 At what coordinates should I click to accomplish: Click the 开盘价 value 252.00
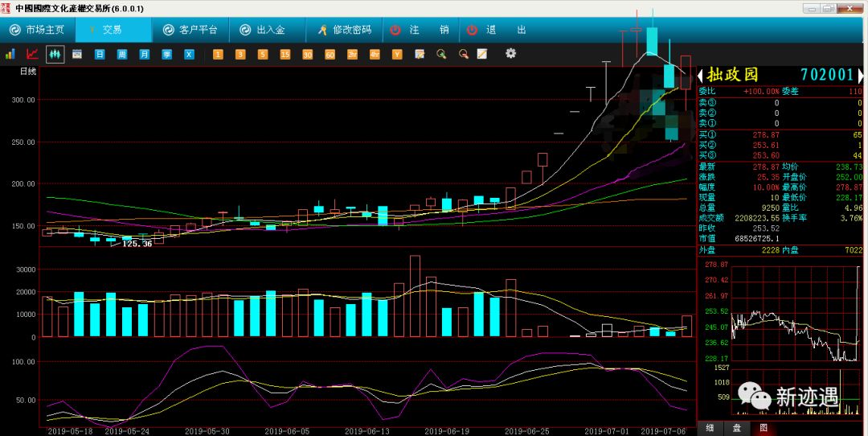[850, 177]
